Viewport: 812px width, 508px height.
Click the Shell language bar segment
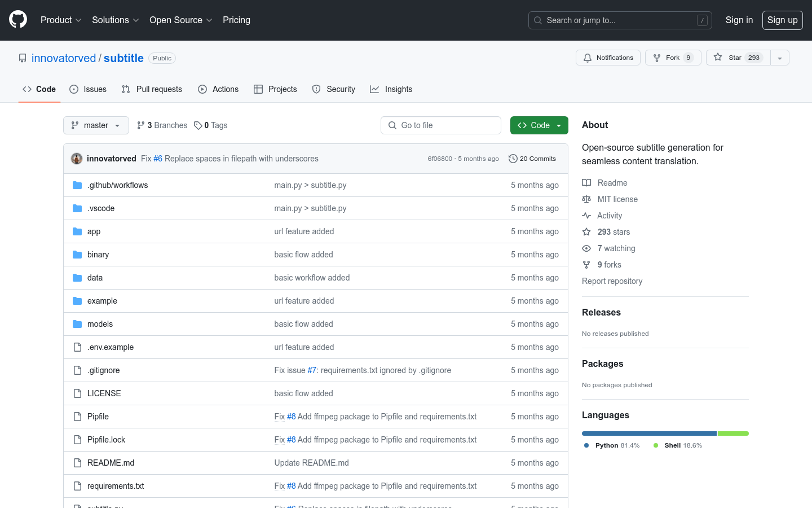(733, 433)
